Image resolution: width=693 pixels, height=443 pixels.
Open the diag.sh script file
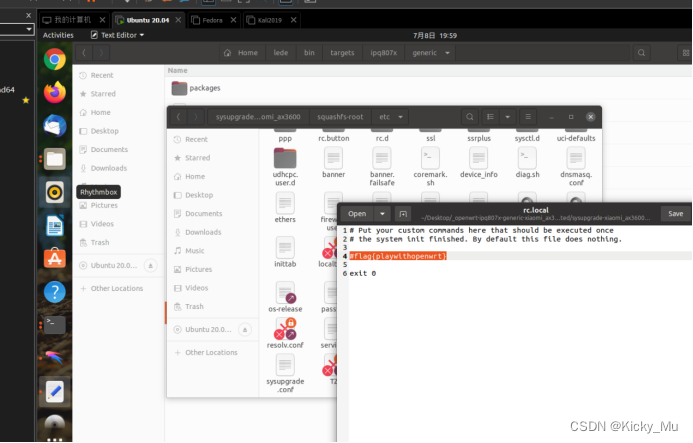point(527,163)
